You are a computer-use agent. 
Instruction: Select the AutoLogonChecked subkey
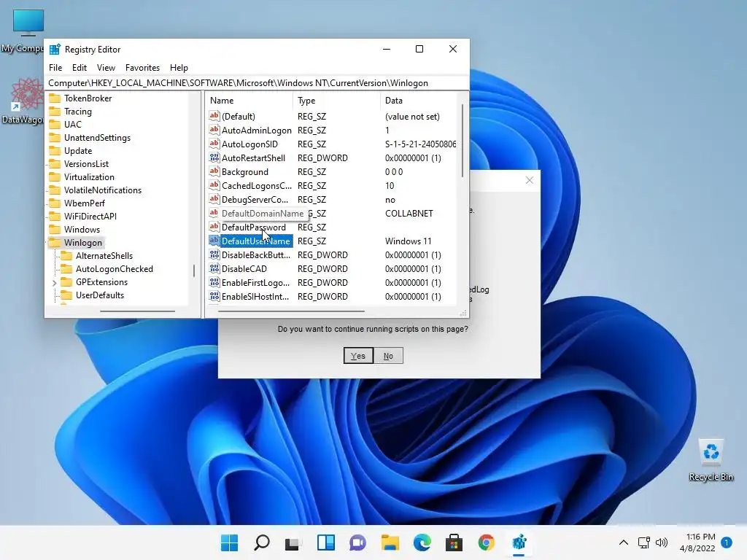coord(115,269)
